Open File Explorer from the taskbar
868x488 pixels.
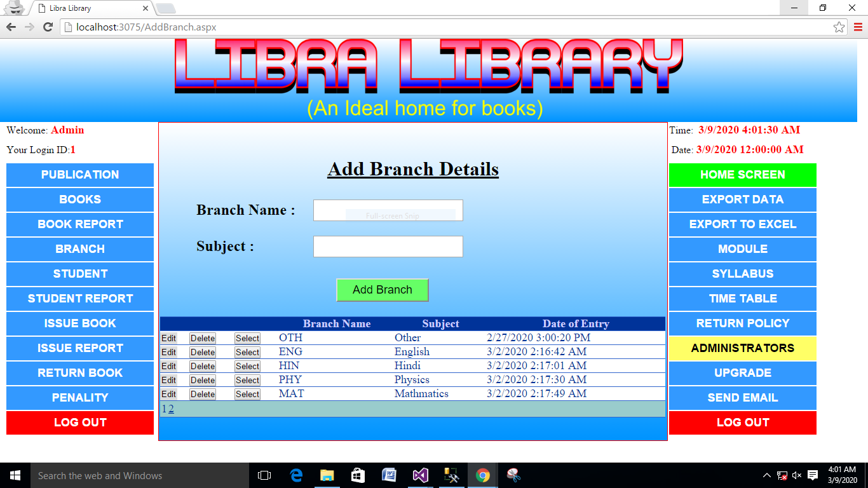(327, 475)
